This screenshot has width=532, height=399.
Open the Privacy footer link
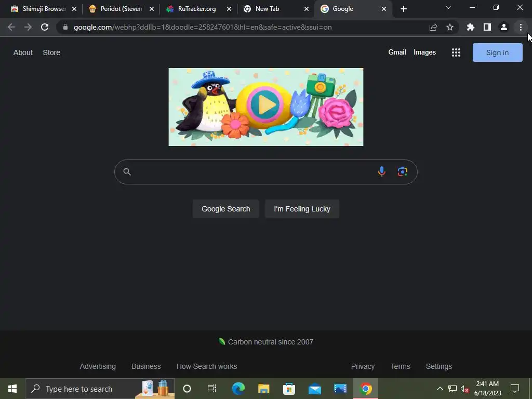(x=363, y=366)
